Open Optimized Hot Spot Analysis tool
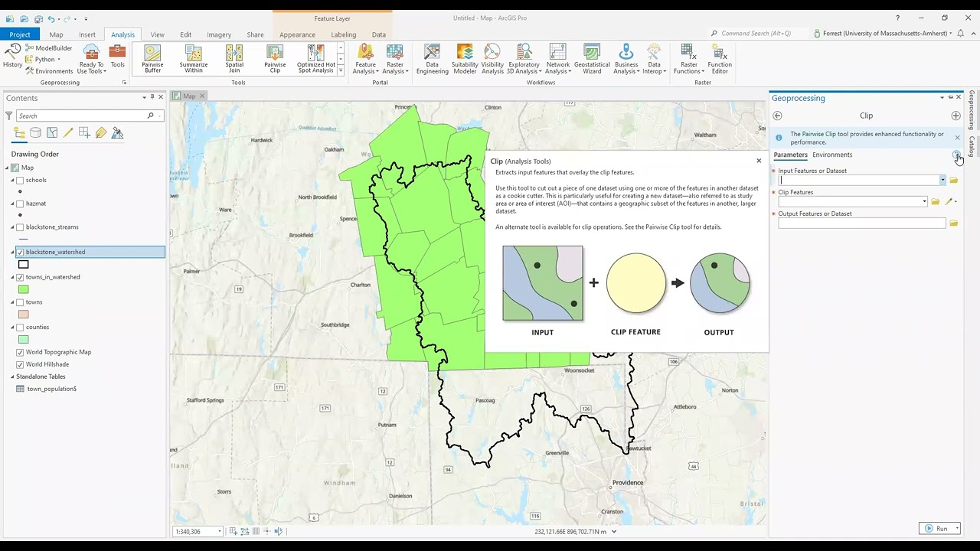Viewport: 980px width, 551px height. (x=316, y=59)
